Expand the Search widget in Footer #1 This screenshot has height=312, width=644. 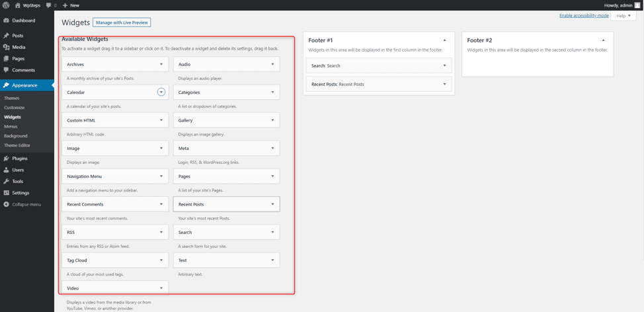pyautogui.click(x=444, y=65)
